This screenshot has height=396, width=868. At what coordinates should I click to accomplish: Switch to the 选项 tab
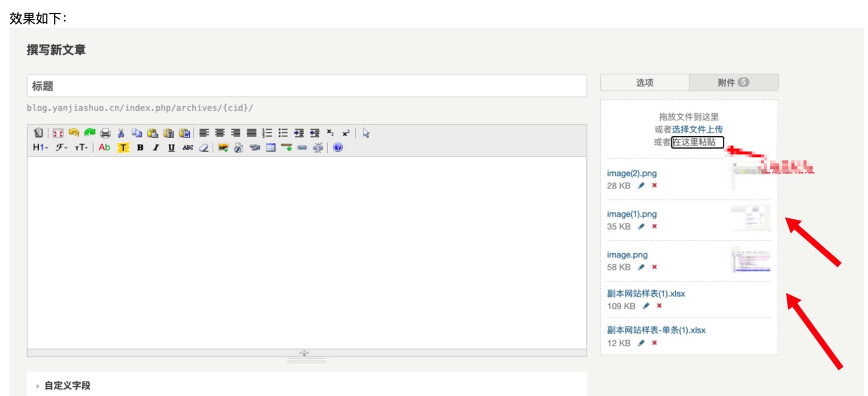coord(645,83)
